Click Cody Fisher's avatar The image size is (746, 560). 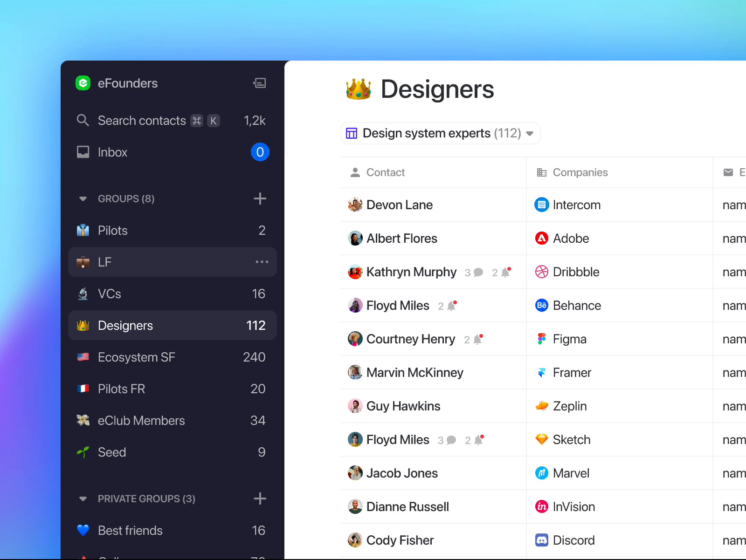pos(355,540)
